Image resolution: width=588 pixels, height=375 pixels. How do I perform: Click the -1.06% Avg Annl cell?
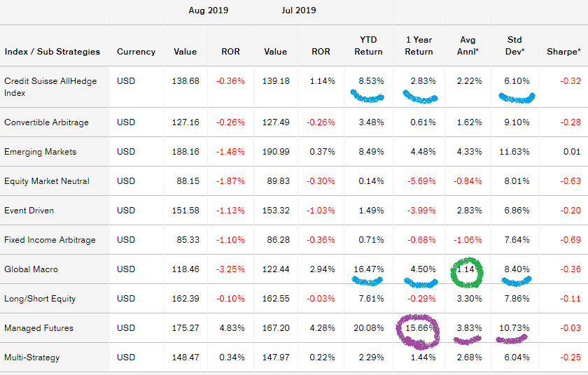[468, 240]
